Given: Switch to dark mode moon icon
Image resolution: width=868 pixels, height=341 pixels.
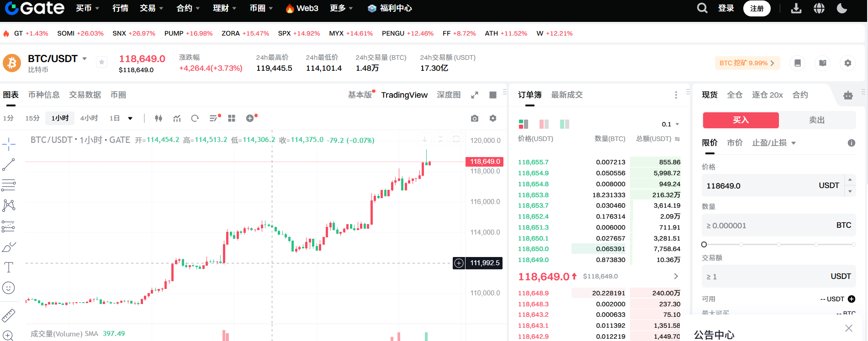Looking at the screenshot, I should tap(842, 8).
